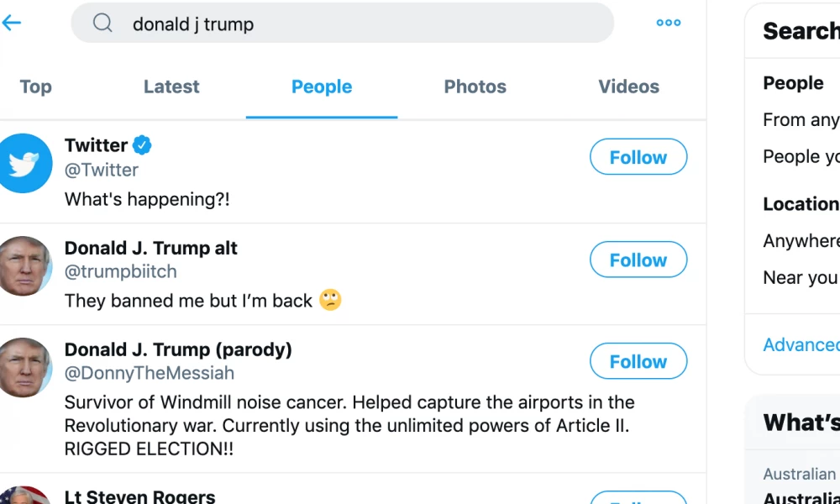Click the search magnifier icon
The width and height of the screenshot is (840, 504).
102,23
